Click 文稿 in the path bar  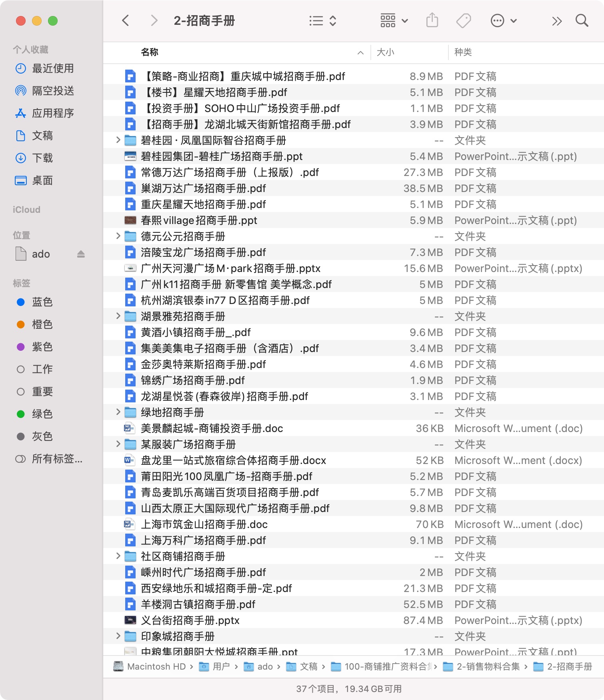pyautogui.click(x=302, y=666)
